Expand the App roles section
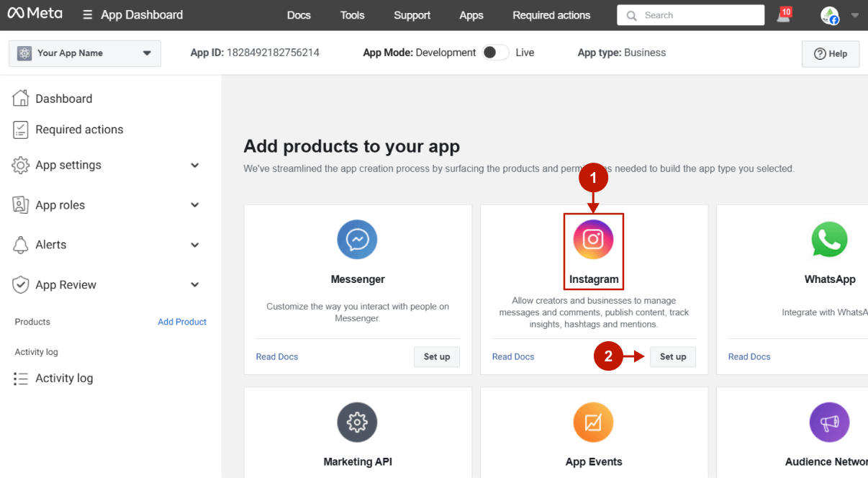 194,205
